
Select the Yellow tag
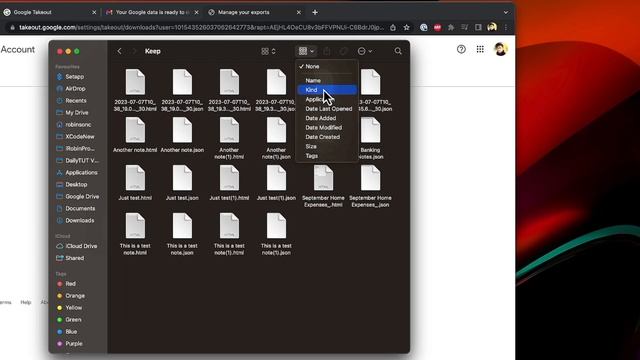pos(73,307)
